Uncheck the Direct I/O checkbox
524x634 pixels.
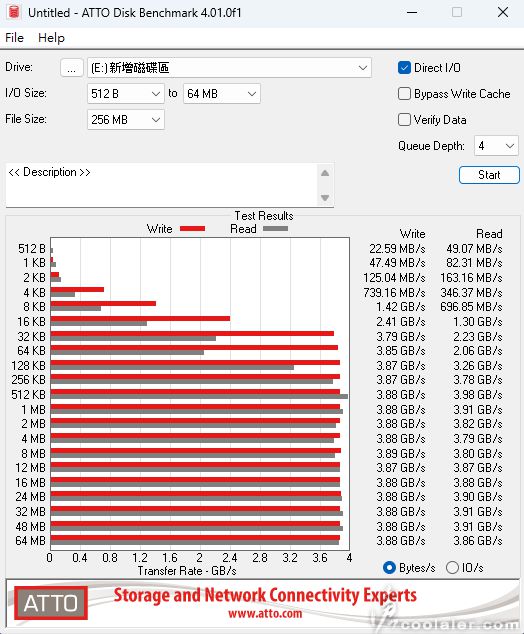click(x=404, y=68)
